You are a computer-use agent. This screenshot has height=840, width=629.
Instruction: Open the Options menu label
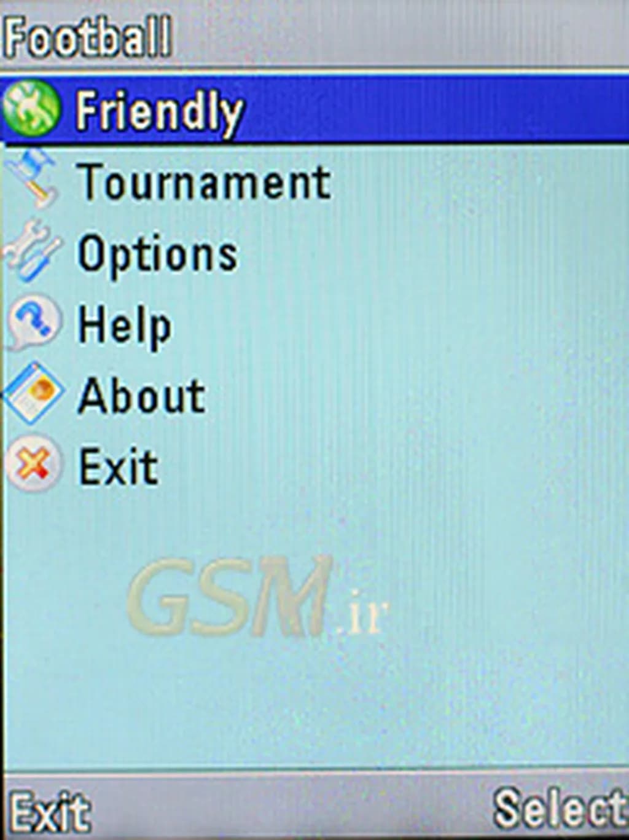pos(157,254)
